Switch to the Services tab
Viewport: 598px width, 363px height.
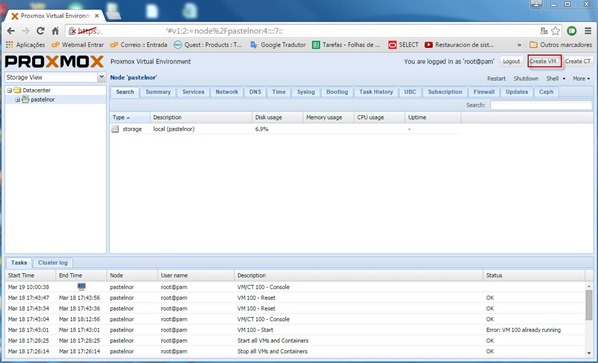[193, 92]
